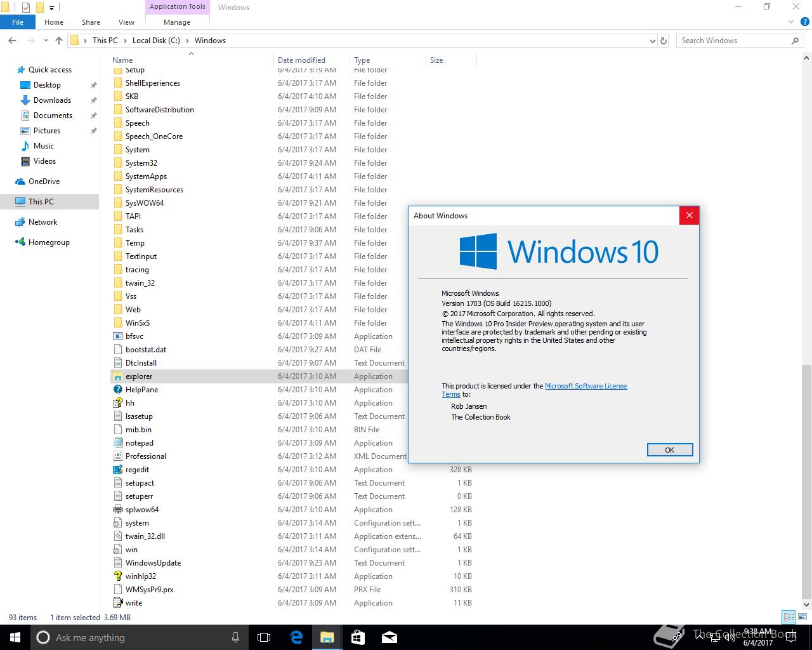Image resolution: width=812 pixels, height=650 pixels.
Task: Open Videos in navigation pane
Action: tap(44, 161)
